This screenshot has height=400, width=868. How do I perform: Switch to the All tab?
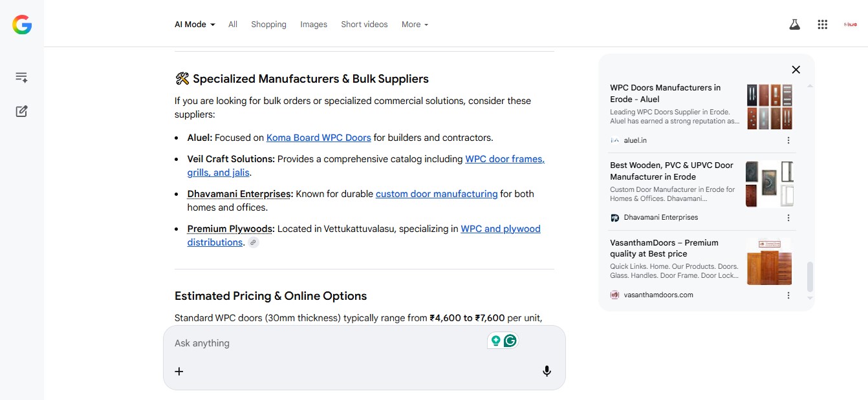233,25
